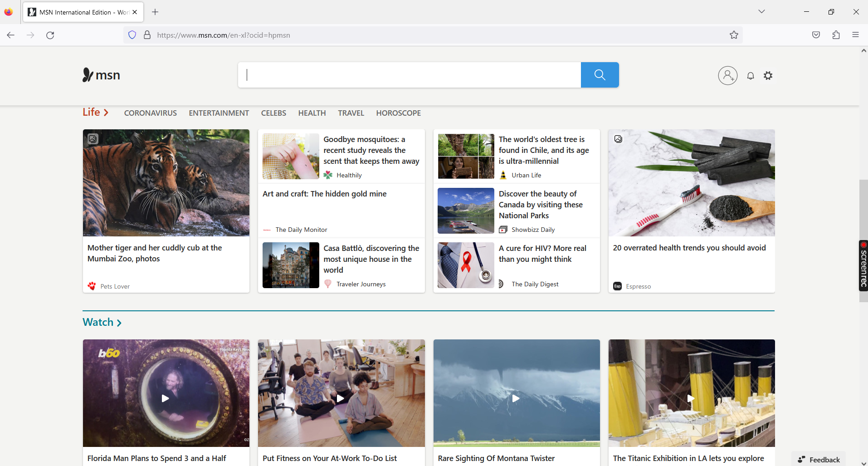The height and width of the screenshot is (466, 868).
Task: Toggle bookmark star for this page
Action: click(734, 35)
